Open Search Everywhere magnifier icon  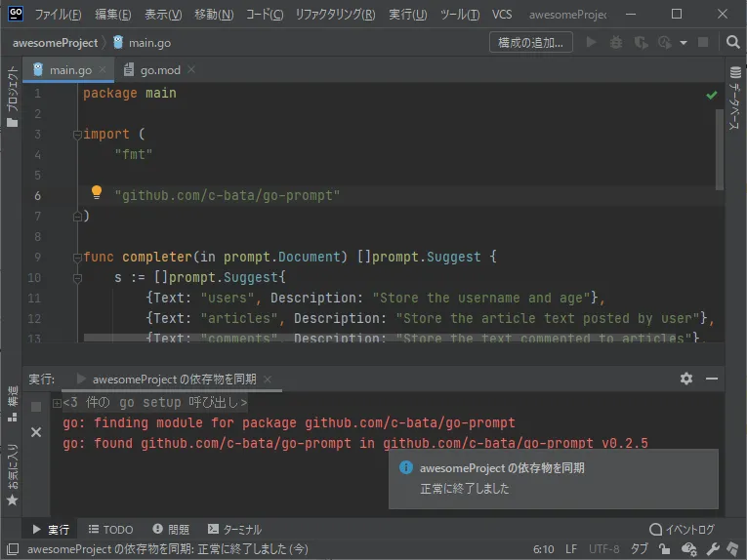tap(732, 42)
